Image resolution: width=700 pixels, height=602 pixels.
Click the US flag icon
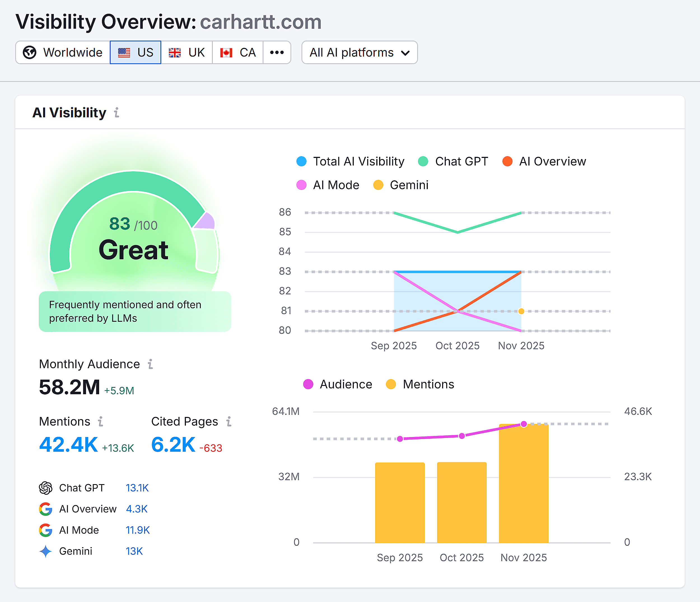(124, 52)
